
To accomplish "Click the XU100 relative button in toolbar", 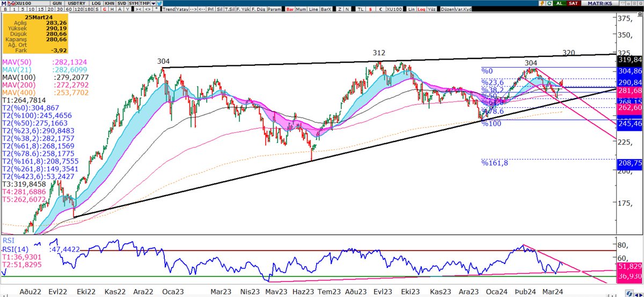I will [394, 9].
